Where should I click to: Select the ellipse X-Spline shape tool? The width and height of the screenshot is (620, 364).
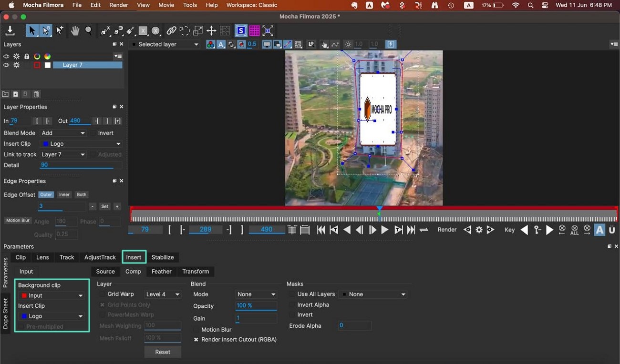155,31
